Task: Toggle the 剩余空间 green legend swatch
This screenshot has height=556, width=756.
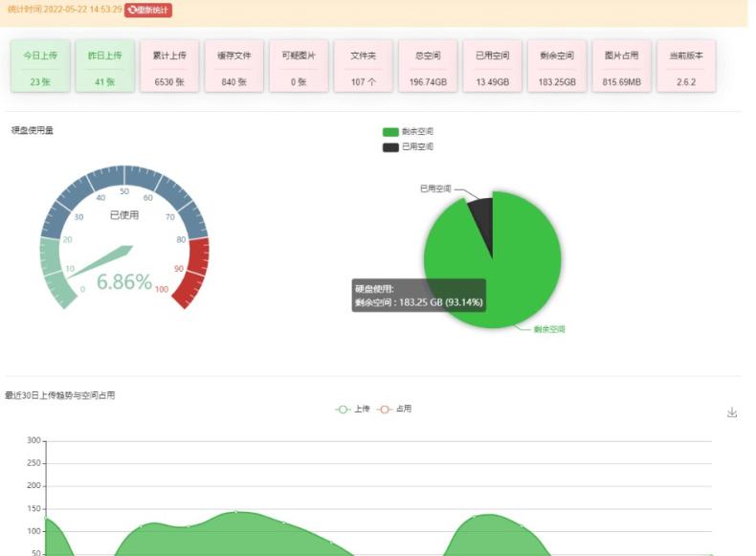Action: pyautogui.click(x=390, y=132)
